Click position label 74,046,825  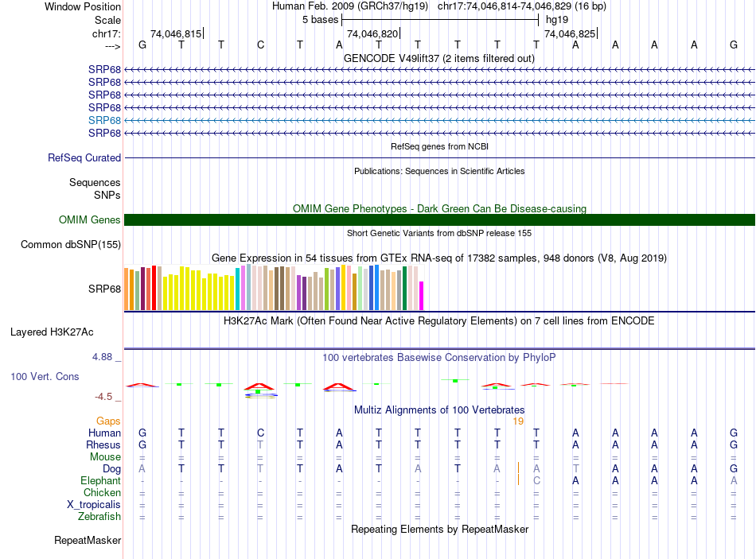pyautogui.click(x=570, y=33)
